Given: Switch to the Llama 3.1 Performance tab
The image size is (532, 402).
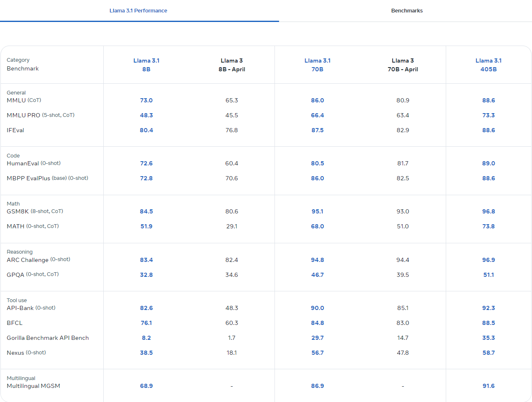Looking at the screenshot, I should (x=138, y=11).
